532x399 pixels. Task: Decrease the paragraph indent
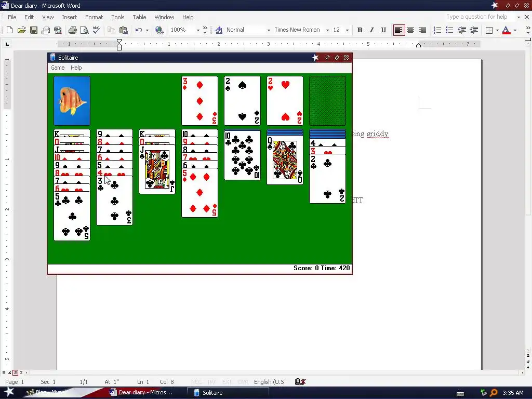click(462, 30)
